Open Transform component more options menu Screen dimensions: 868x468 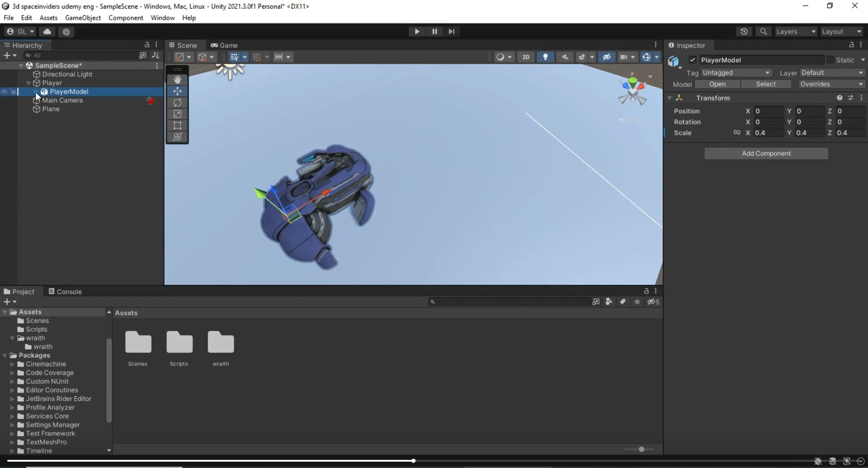coord(861,98)
